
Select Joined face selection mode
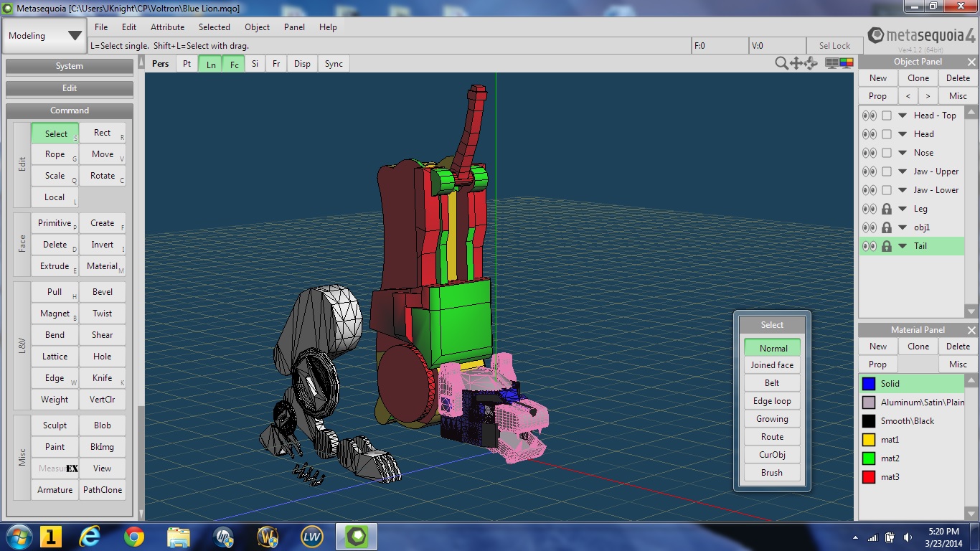pos(772,365)
